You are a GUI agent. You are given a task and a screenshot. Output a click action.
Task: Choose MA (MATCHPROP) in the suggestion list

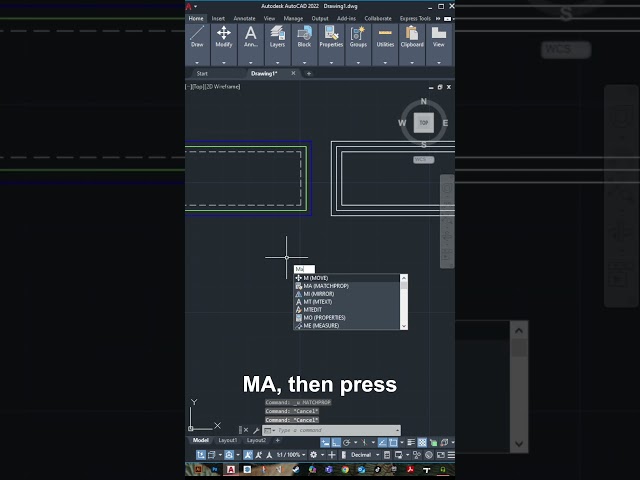(x=347, y=286)
